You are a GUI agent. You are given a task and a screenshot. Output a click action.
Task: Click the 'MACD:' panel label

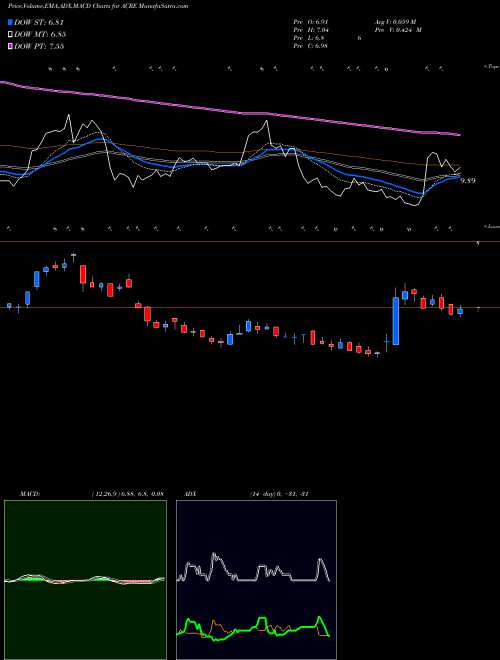pyautogui.click(x=30, y=494)
